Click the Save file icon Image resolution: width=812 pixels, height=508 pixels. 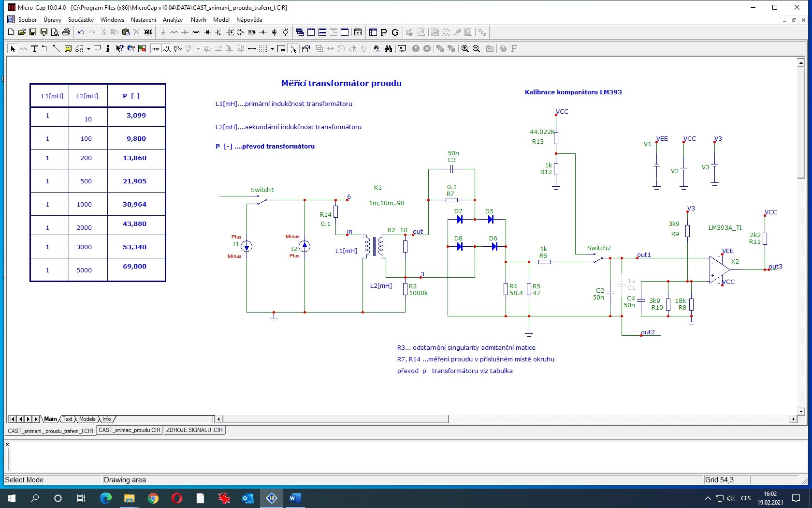pyautogui.click(x=33, y=32)
